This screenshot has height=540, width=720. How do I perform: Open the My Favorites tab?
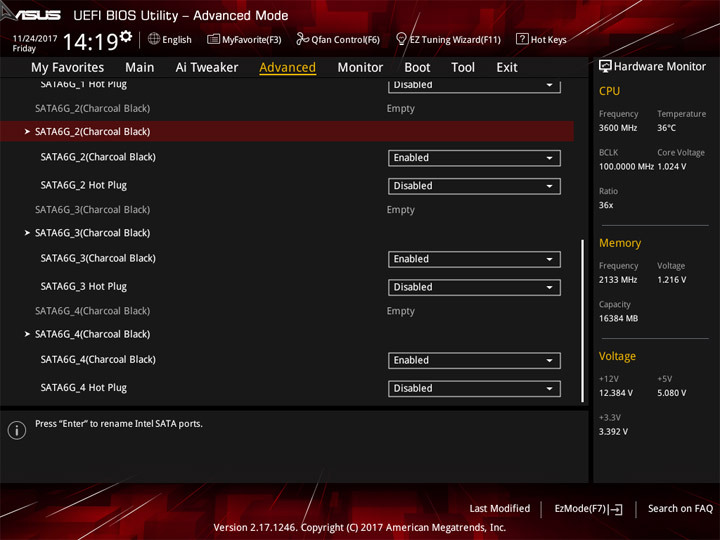click(x=68, y=68)
